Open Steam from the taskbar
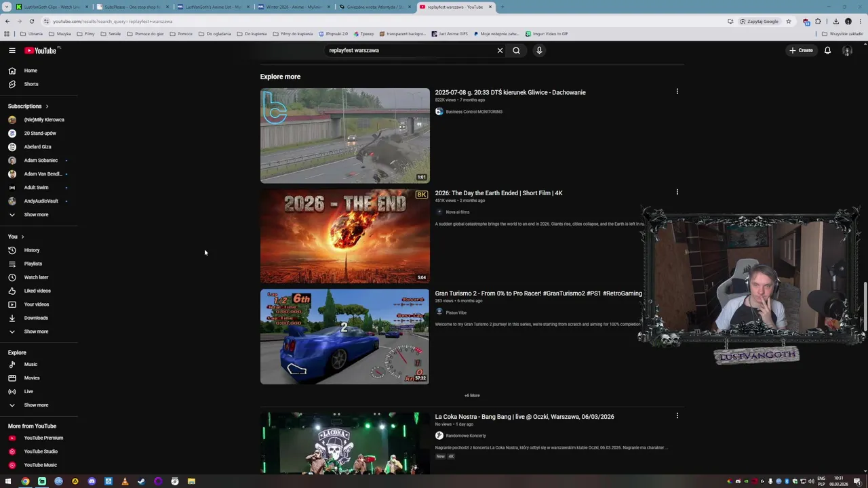868x488 pixels. (x=141, y=481)
